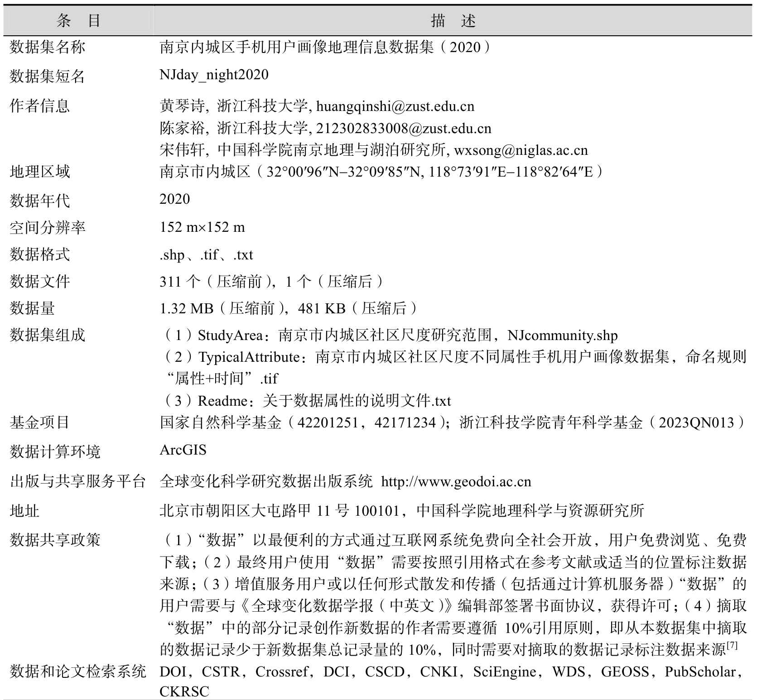
Task: Click the '基金项目' row label
Action: pyautogui.click(x=40, y=422)
